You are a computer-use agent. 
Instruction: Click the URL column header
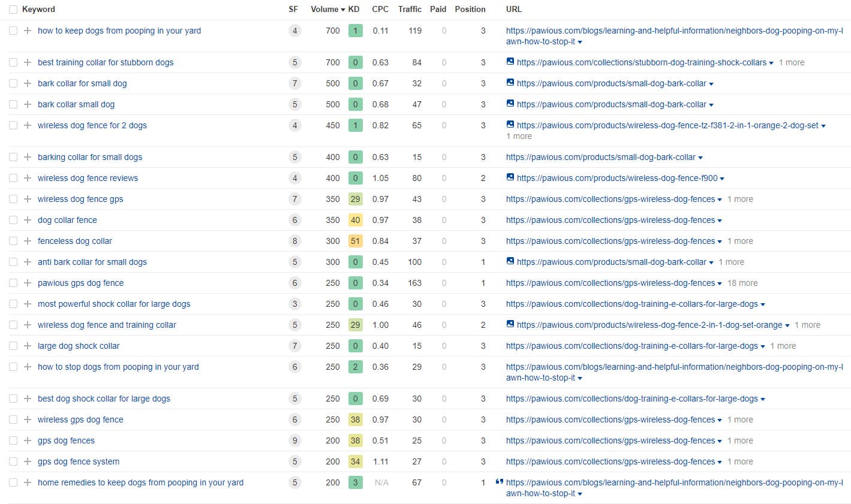coord(514,9)
